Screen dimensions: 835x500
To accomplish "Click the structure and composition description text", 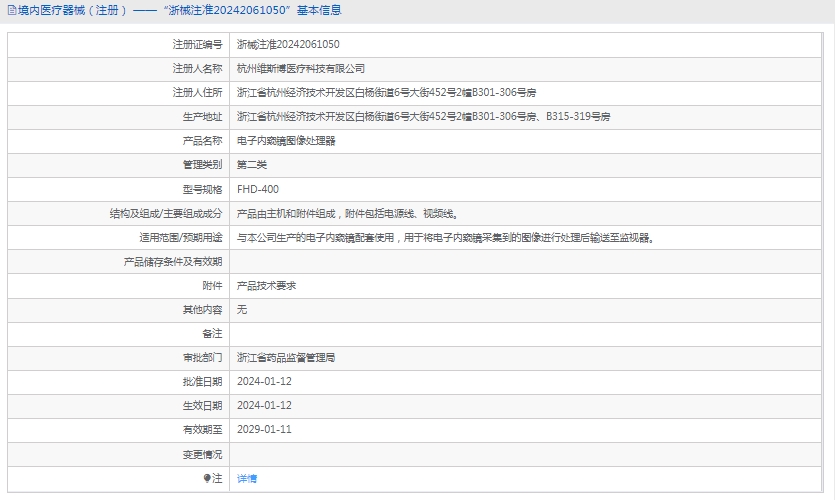I will coord(347,214).
